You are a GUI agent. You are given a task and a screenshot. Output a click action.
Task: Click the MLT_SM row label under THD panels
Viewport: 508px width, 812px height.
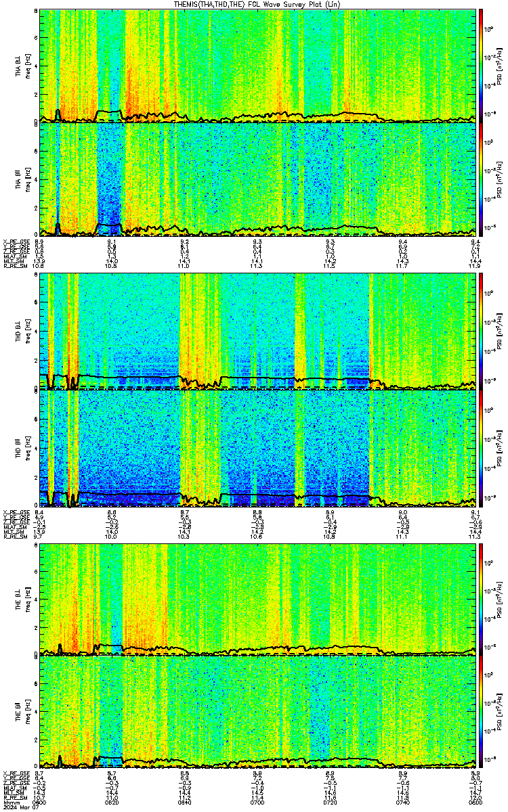pos(12,533)
